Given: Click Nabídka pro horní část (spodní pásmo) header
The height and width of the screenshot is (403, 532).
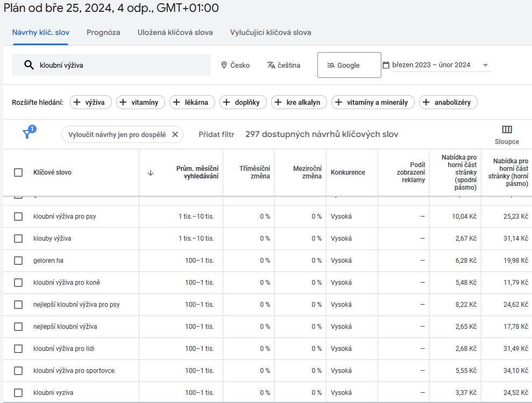Looking at the screenshot, I should (x=459, y=172).
